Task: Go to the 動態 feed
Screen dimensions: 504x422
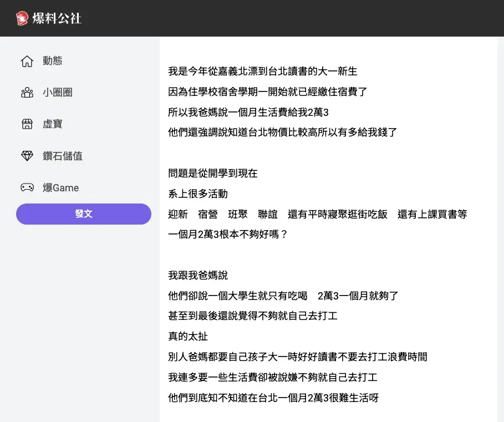Action: [x=52, y=61]
